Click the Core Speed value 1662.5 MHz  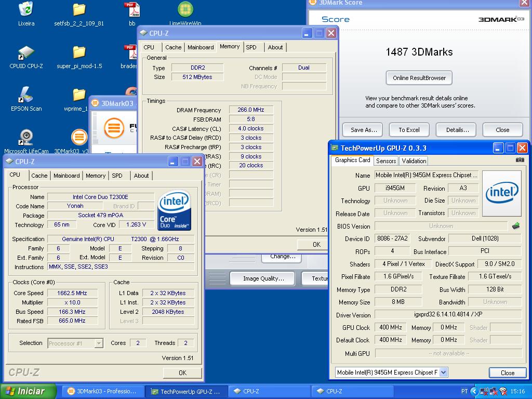[x=72, y=293]
